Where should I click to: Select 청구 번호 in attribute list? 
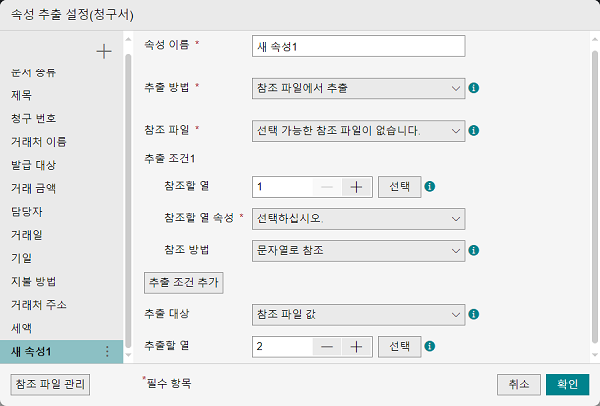34,118
